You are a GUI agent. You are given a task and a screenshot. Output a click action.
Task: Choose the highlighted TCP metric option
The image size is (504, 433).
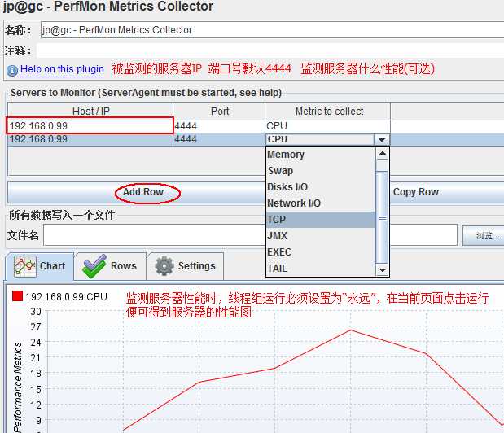(321, 220)
